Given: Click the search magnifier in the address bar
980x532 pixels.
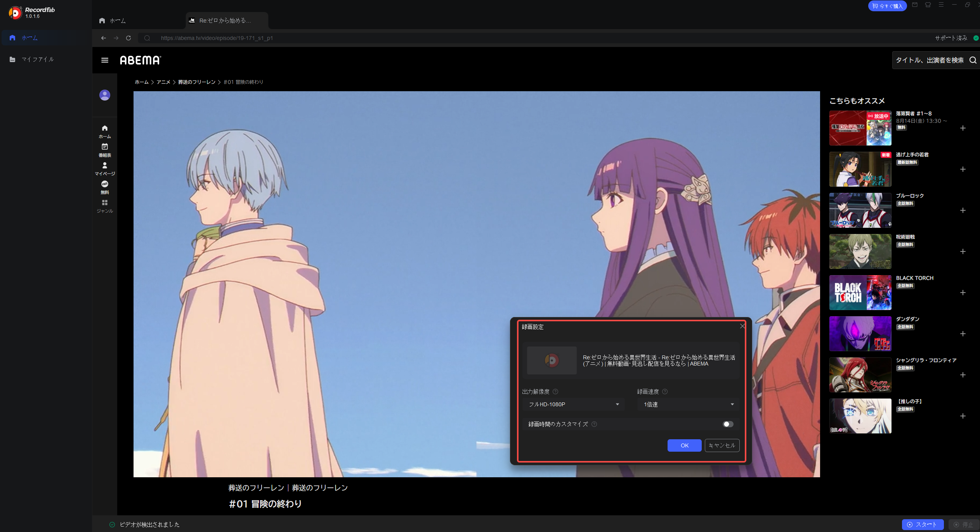Looking at the screenshot, I should pyautogui.click(x=147, y=38).
